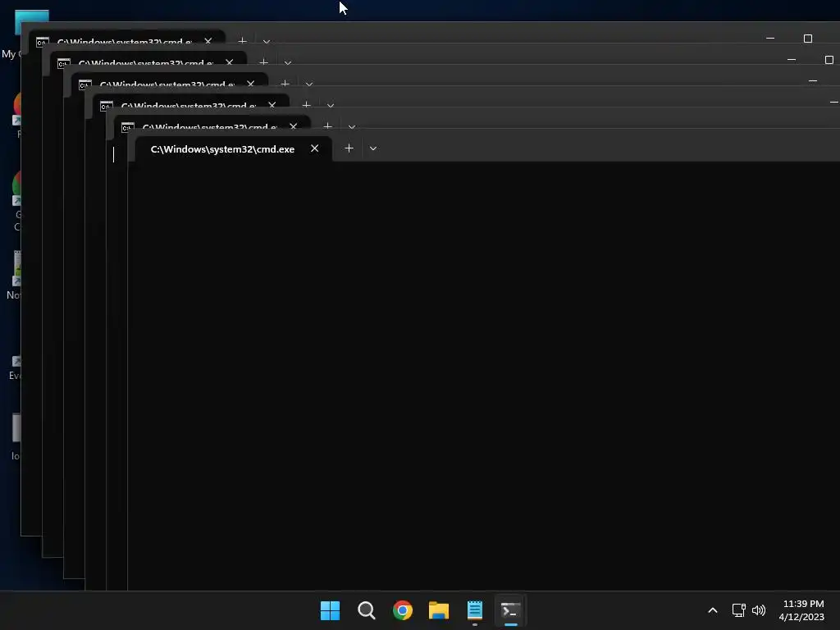Click cmd icon on second-from-back terminal tab
The image size is (840, 630).
point(64,63)
